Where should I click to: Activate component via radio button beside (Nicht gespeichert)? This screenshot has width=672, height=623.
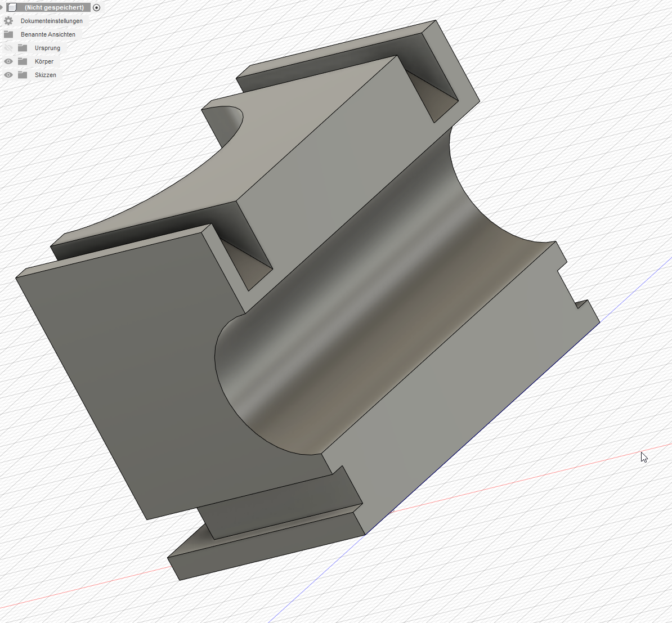click(x=96, y=7)
